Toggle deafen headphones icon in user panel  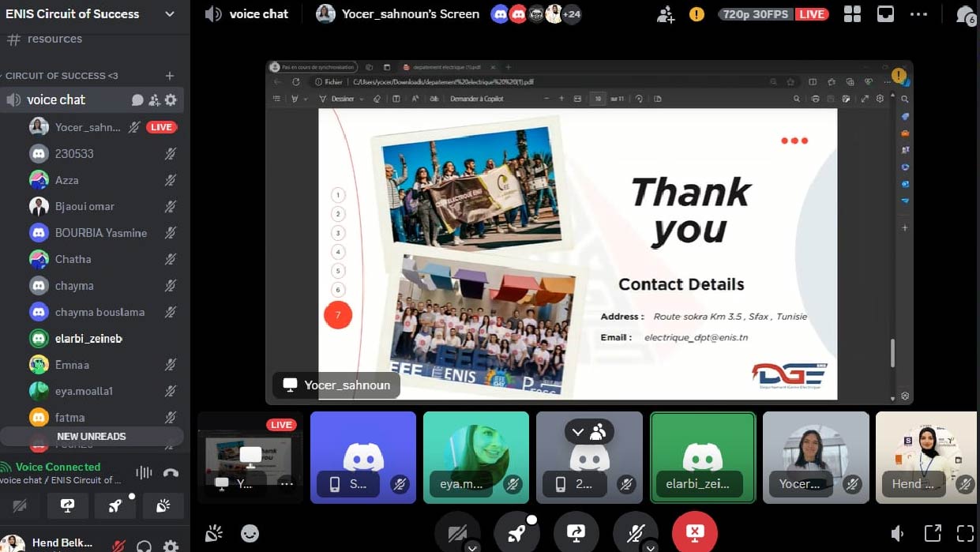pyautogui.click(x=145, y=545)
